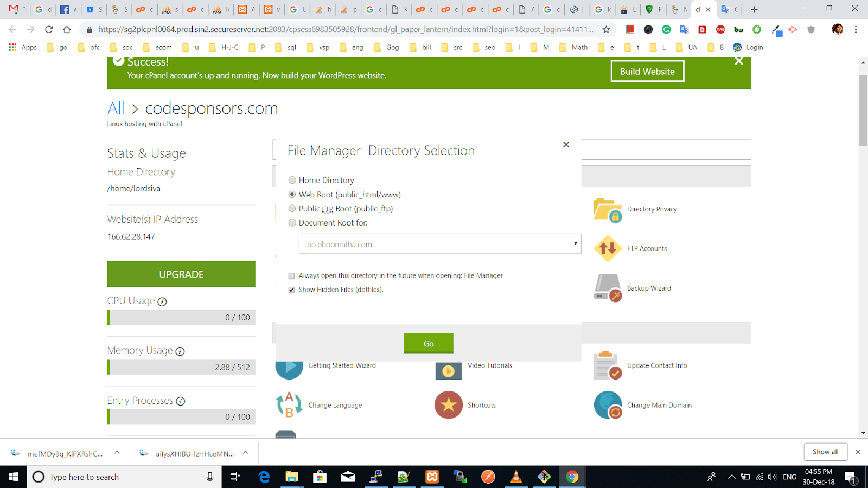
Task: Open Microsoft Edge from taskbar
Action: pyautogui.click(x=264, y=477)
